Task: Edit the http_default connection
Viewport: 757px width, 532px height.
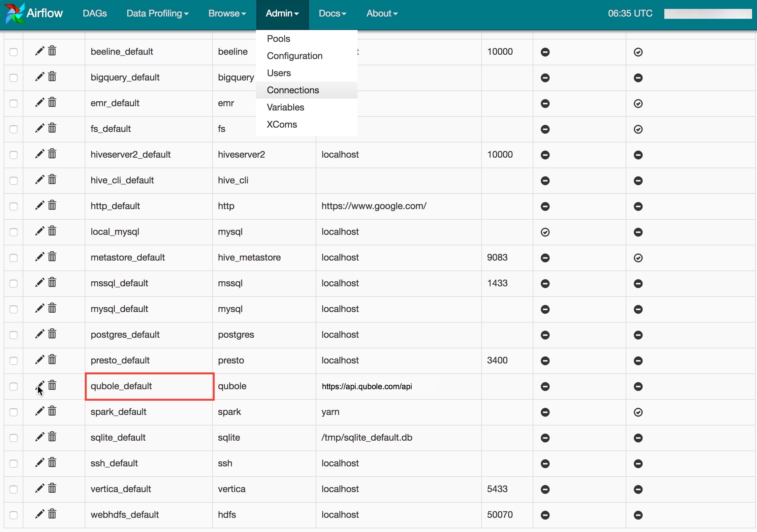Action: click(x=40, y=205)
